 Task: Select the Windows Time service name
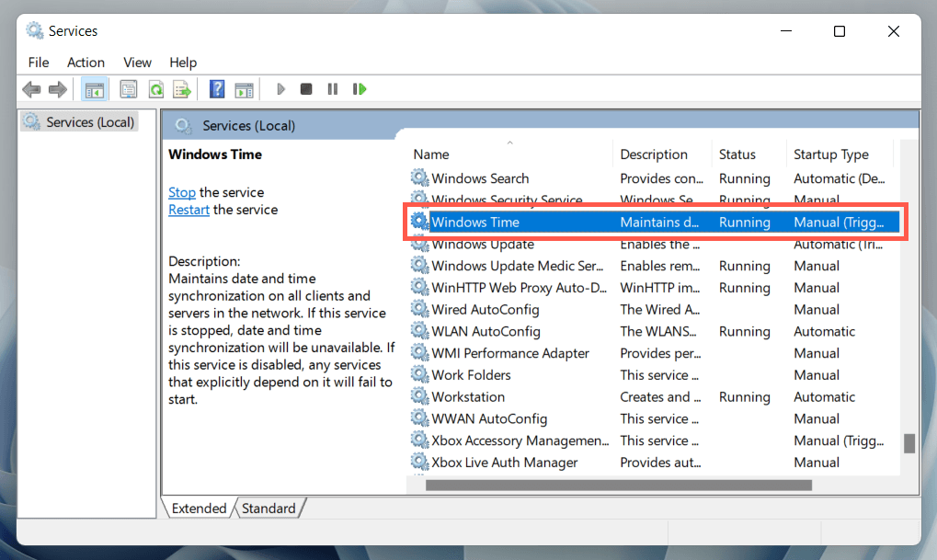click(475, 222)
